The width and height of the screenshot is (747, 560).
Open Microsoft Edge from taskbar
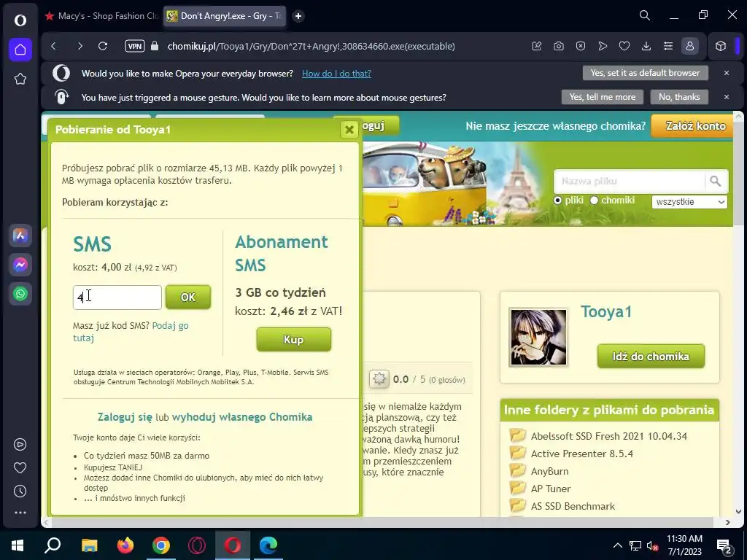pos(268,545)
